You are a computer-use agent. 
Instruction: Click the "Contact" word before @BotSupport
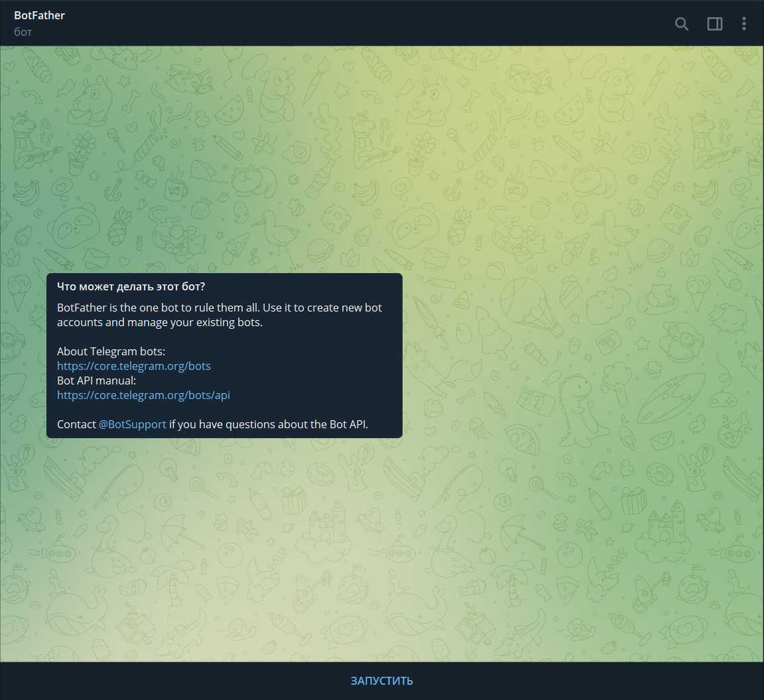(76, 424)
